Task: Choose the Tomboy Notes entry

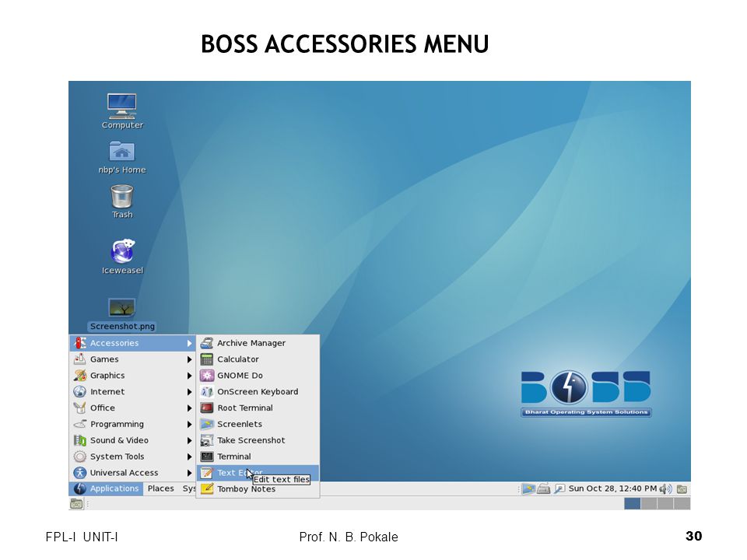Action: click(x=258, y=488)
